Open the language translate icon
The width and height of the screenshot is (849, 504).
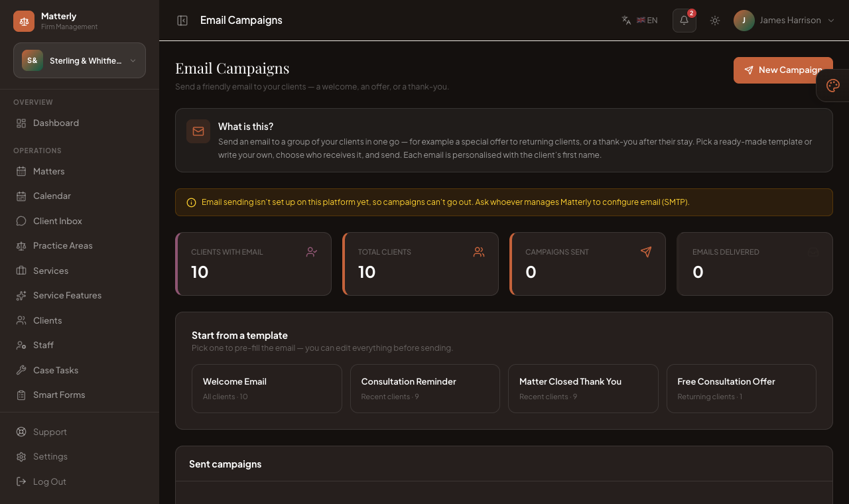pyautogui.click(x=626, y=21)
